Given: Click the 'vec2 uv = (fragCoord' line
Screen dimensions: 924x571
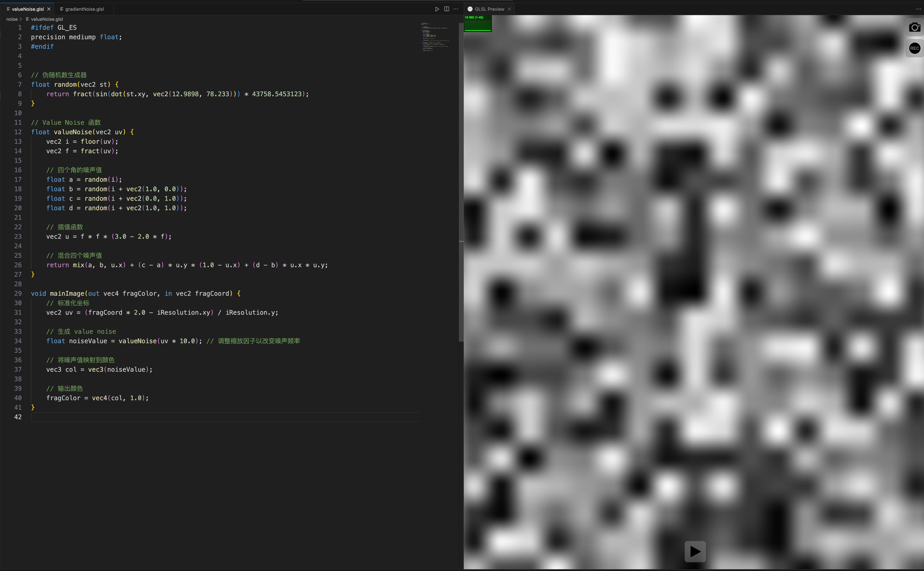Looking at the screenshot, I should (x=162, y=313).
